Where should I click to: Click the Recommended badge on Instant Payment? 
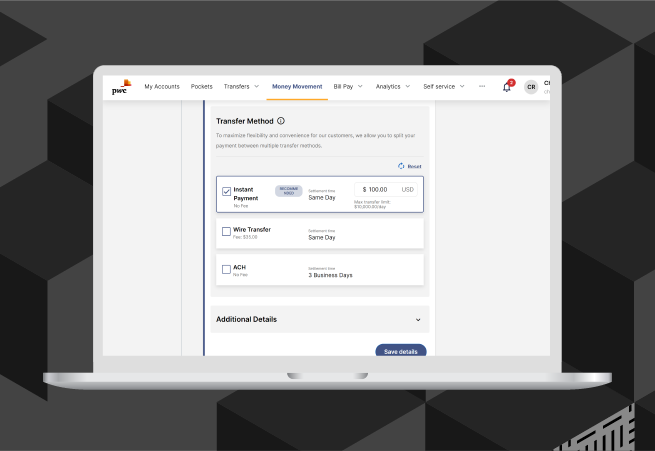[x=288, y=190]
